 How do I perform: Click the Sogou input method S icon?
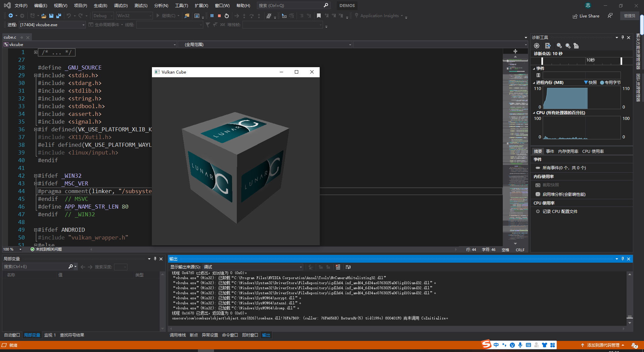click(486, 345)
